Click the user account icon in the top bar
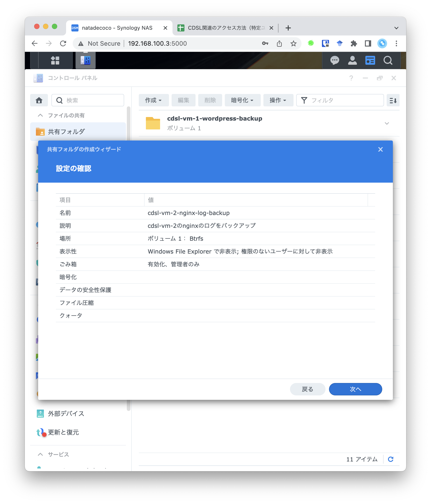Viewport: 431px width, 504px height. coord(352,60)
